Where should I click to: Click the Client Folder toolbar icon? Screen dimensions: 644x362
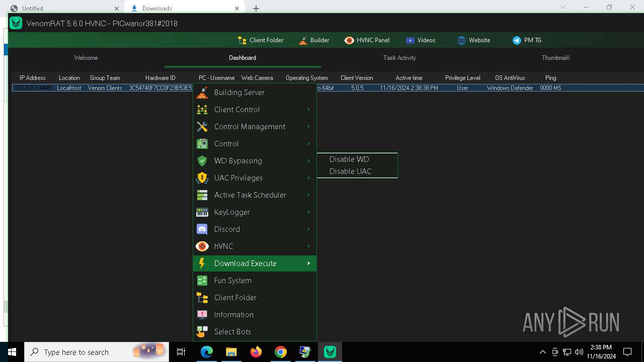(242, 40)
